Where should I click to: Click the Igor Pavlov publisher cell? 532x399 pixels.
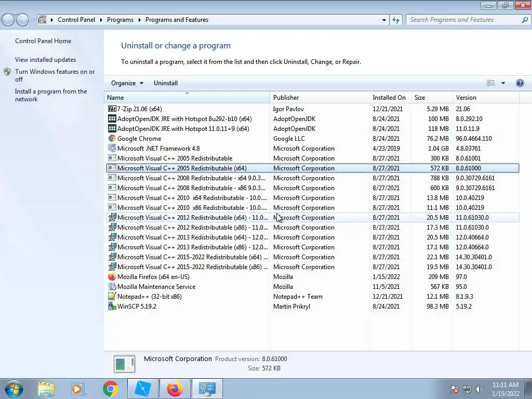coord(288,109)
